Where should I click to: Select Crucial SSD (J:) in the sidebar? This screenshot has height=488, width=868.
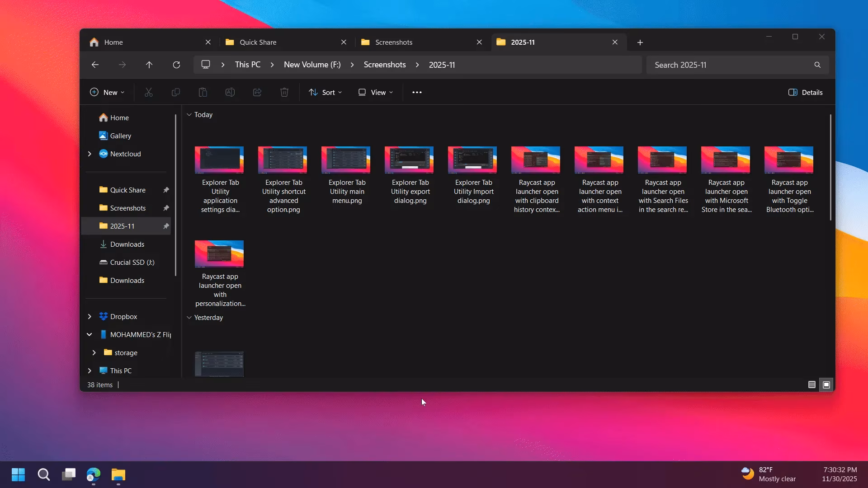point(132,262)
